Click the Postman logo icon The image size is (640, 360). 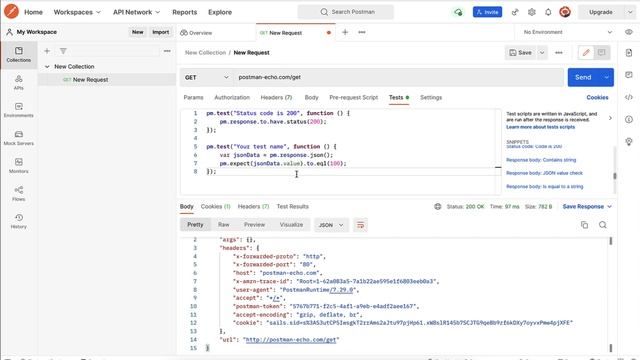point(11,11)
